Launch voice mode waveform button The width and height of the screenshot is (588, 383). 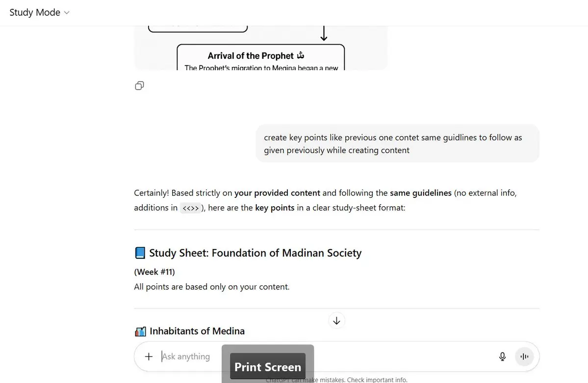point(524,356)
